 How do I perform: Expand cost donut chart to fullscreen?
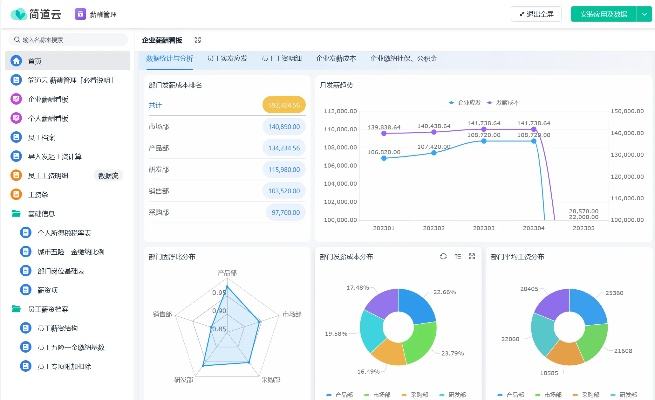[471, 257]
